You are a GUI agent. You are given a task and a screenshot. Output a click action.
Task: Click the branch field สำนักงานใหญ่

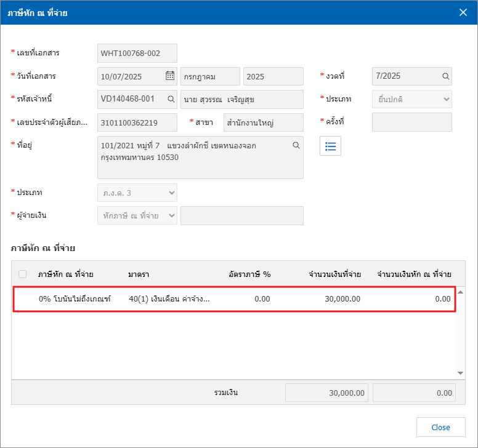(263, 122)
